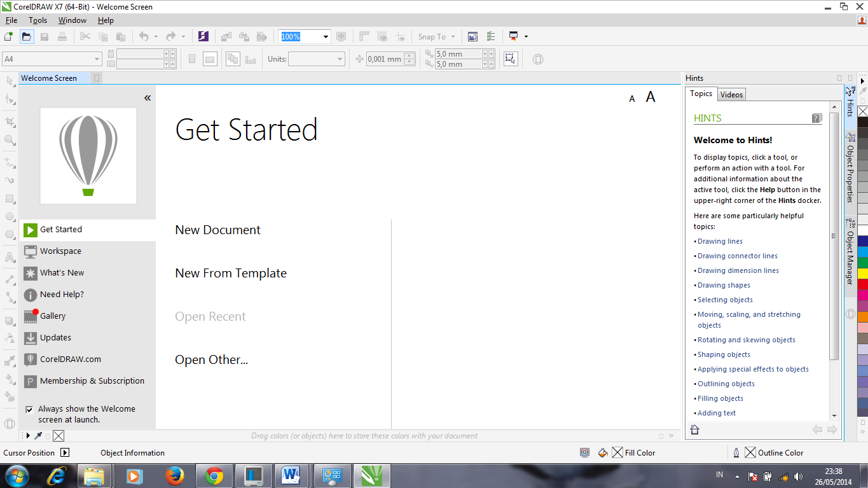Open the Gallery page in sidebar

coord(87,316)
